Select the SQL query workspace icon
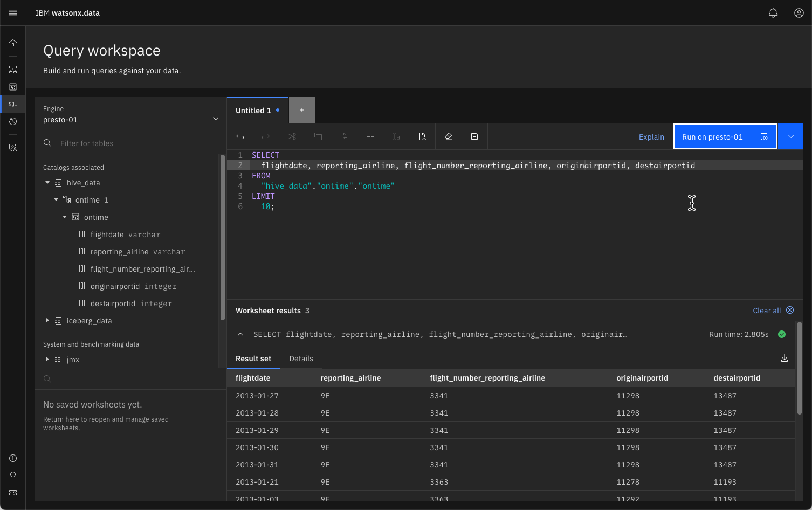 tap(13, 104)
